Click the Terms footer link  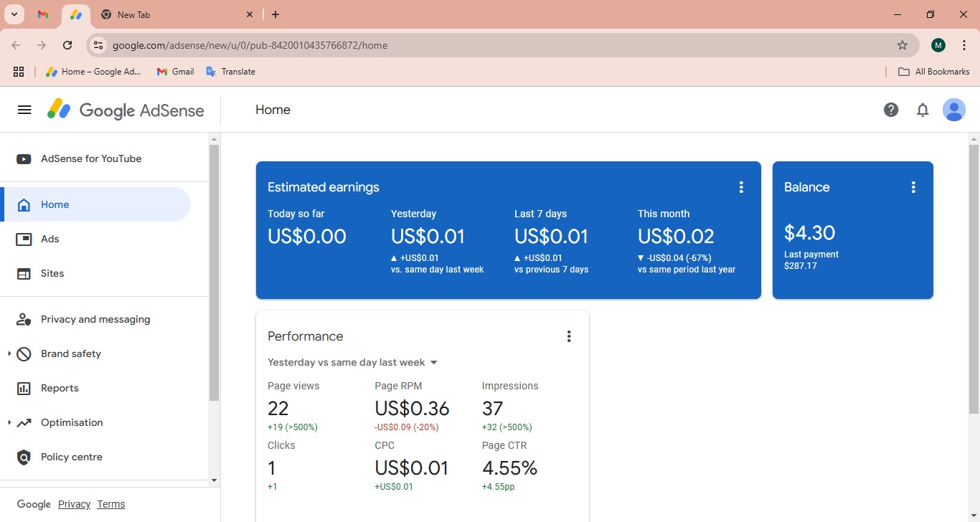[x=111, y=504]
